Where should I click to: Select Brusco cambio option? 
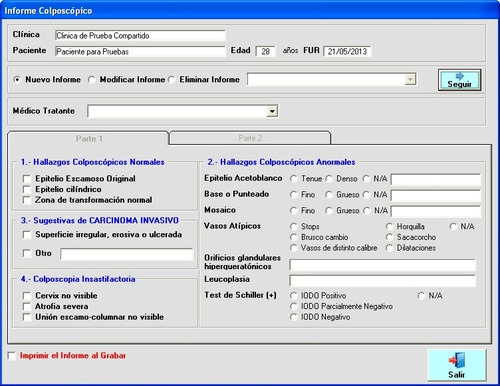click(293, 237)
